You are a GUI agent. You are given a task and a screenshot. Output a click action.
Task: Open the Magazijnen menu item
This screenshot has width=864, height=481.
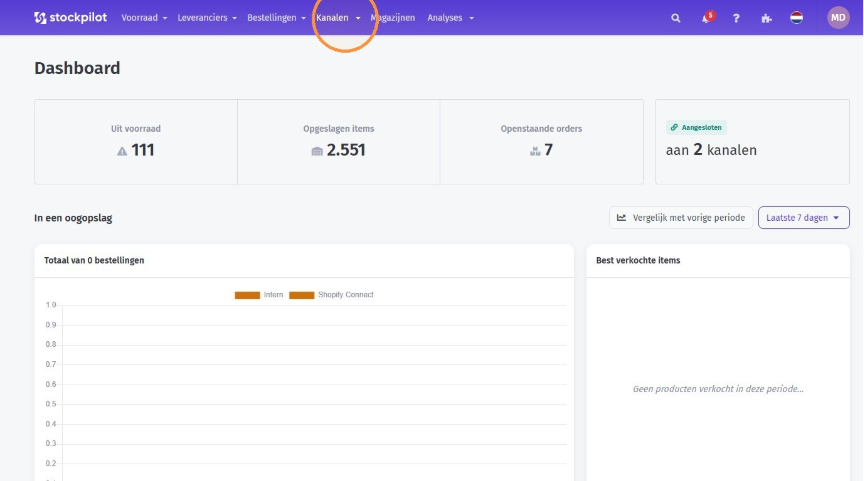392,18
